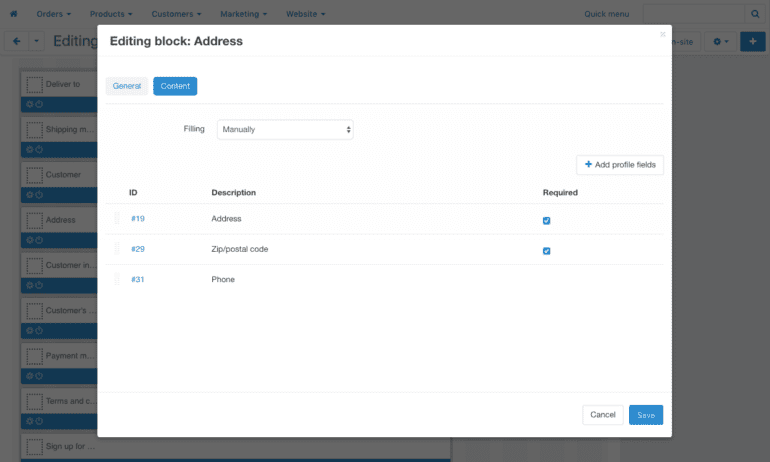Open the Filling dropdown set to Manually
This screenshot has height=462, width=770.
(x=285, y=129)
